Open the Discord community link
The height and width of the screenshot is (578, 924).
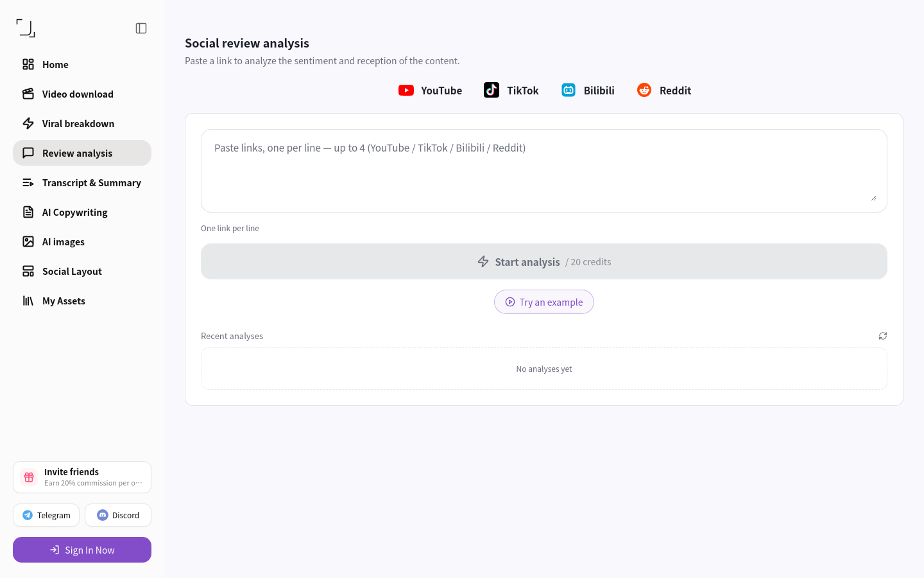point(118,515)
